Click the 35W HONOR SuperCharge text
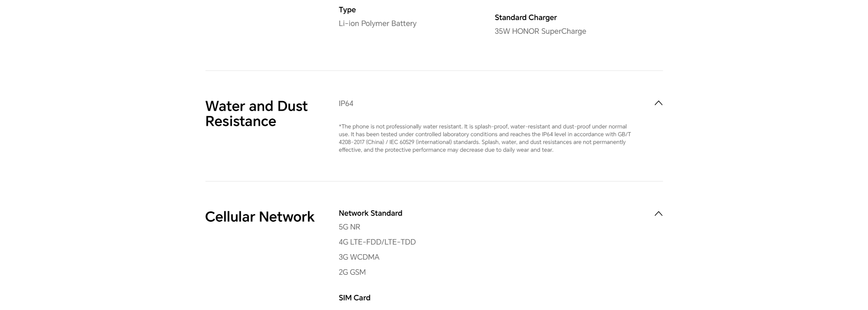868x310 pixels. 540,31
